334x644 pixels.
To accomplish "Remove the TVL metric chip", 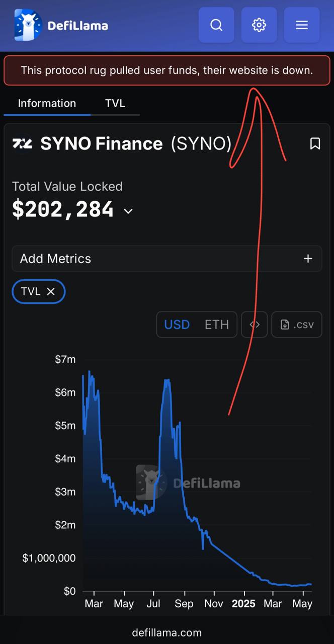I will tap(51, 291).
